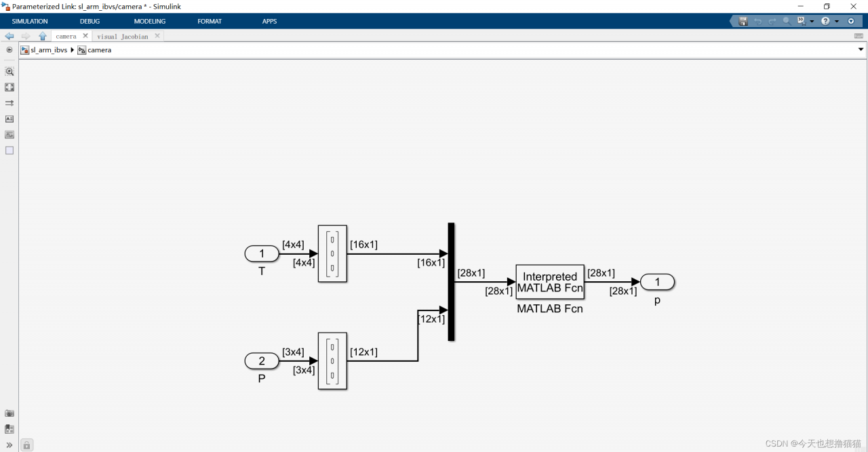
Task: Navigate back with the blue left arrow
Action: (9, 36)
